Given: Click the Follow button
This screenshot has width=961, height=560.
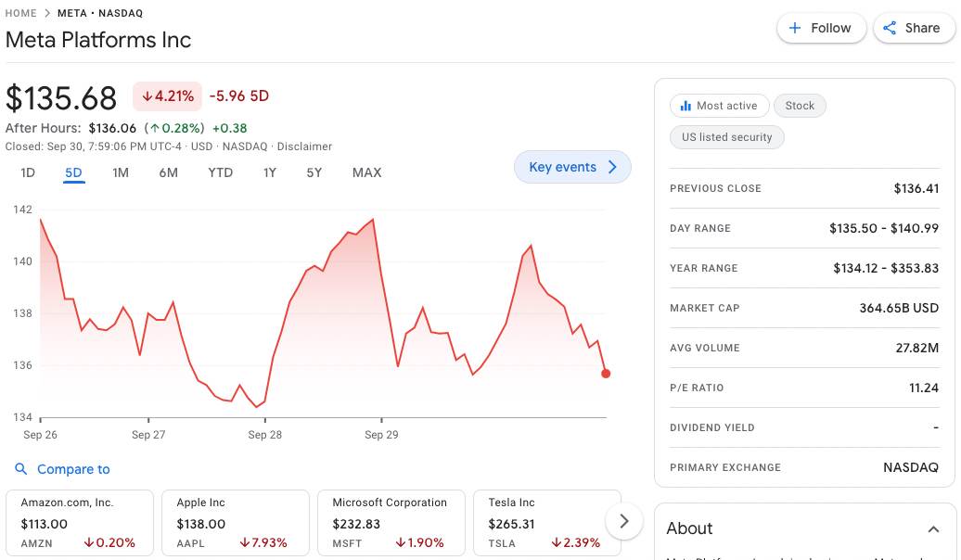Looking at the screenshot, I should (x=820, y=28).
